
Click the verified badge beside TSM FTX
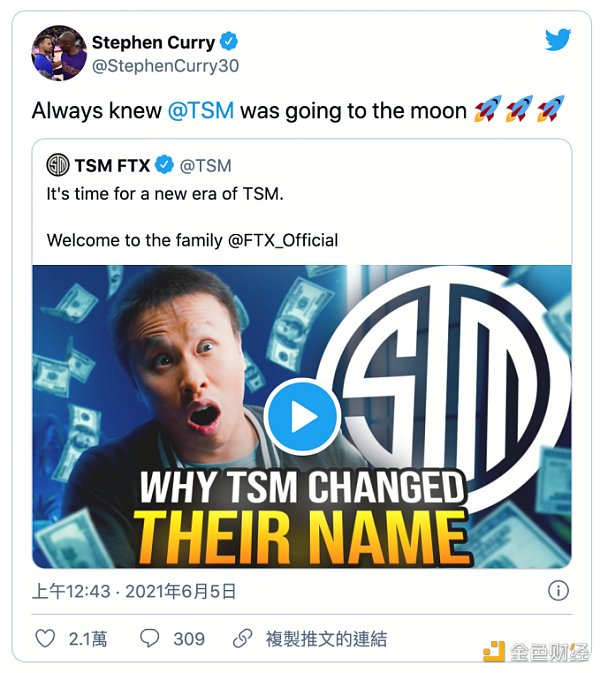click(x=165, y=165)
